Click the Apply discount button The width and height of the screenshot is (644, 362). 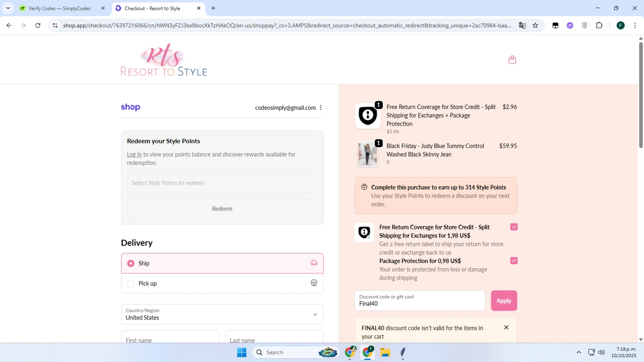coord(504,301)
